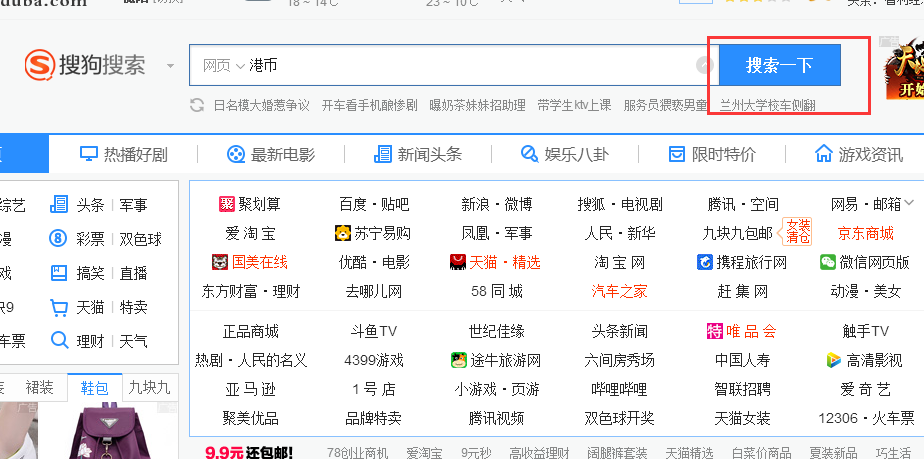Viewport: 924px width, 459px height.
Task: Open the 百度·贴吧 link
Action: 374,204
